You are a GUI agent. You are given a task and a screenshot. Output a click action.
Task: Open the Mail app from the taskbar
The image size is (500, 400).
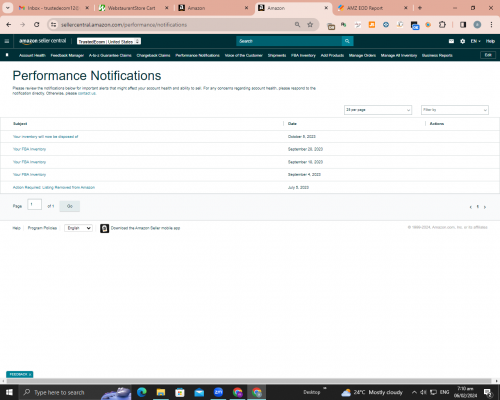click(199, 392)
